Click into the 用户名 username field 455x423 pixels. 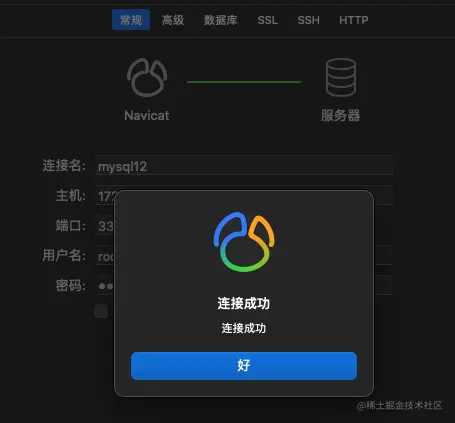coord(244,255)
